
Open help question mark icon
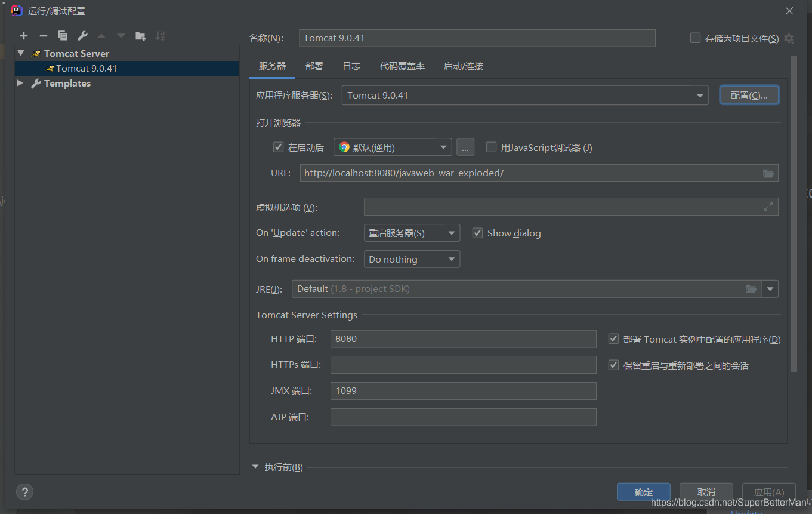(24, 492)
